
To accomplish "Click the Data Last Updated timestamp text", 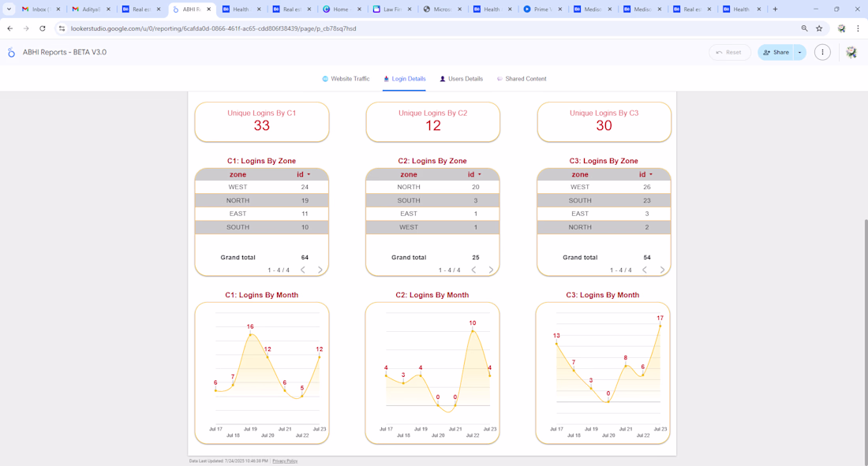I will coord(229,461).
